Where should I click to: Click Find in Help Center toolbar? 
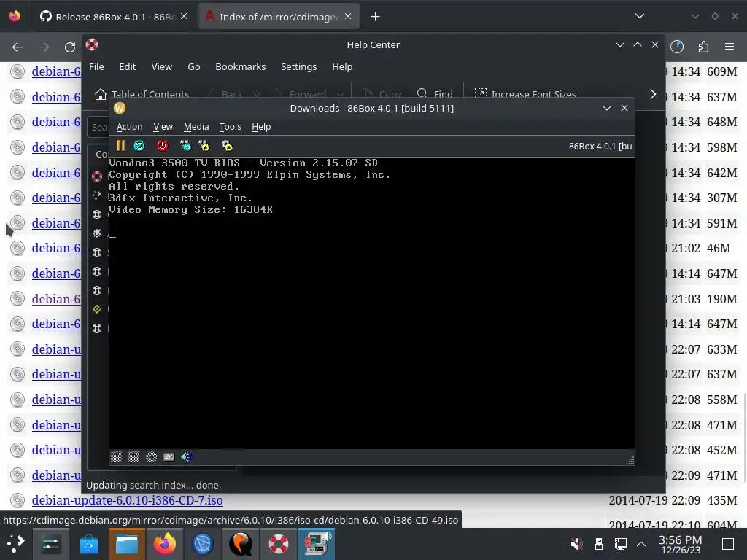pos(435,94)
